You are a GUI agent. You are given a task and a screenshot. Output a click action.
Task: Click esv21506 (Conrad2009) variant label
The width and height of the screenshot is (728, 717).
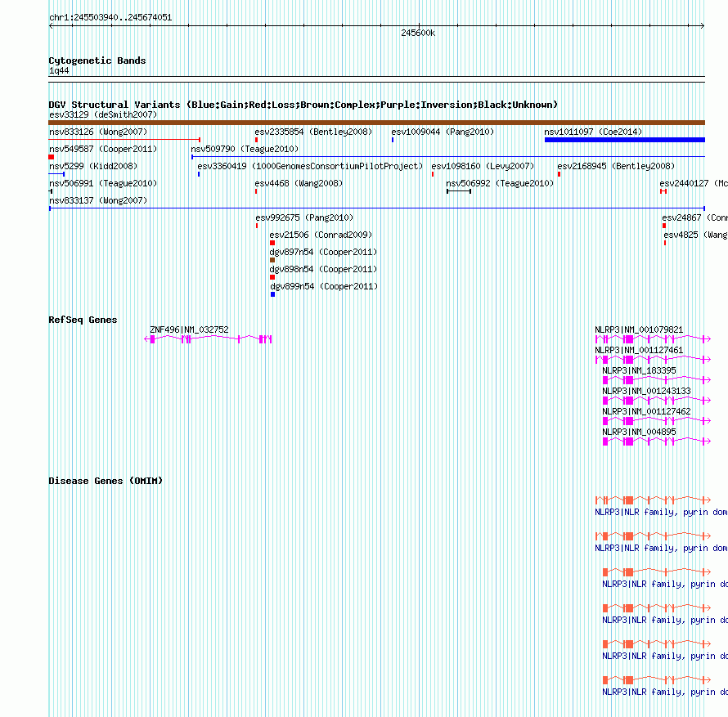coord(321,235)
